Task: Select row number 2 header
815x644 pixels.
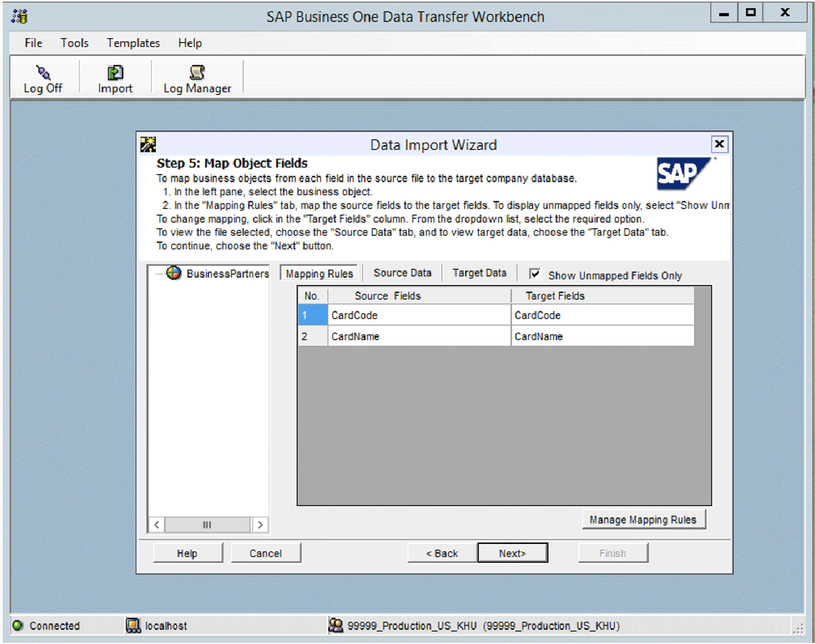Action: coord(313,336)
